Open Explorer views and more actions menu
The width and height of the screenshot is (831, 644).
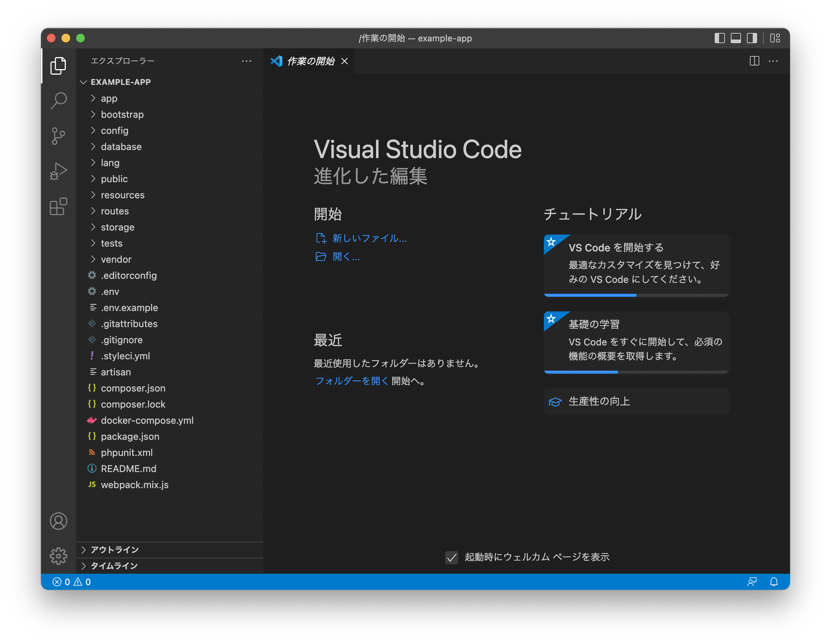click(246, 61)
